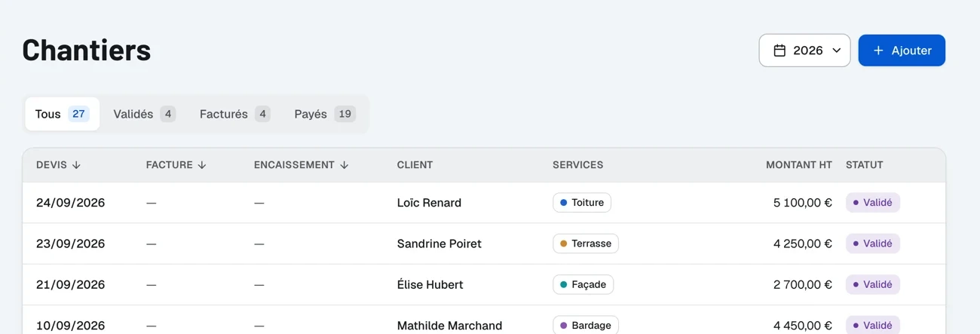This screenshot has height=334, width=980.
Task: Open the 2026 year dropdown
Action: 804,51
